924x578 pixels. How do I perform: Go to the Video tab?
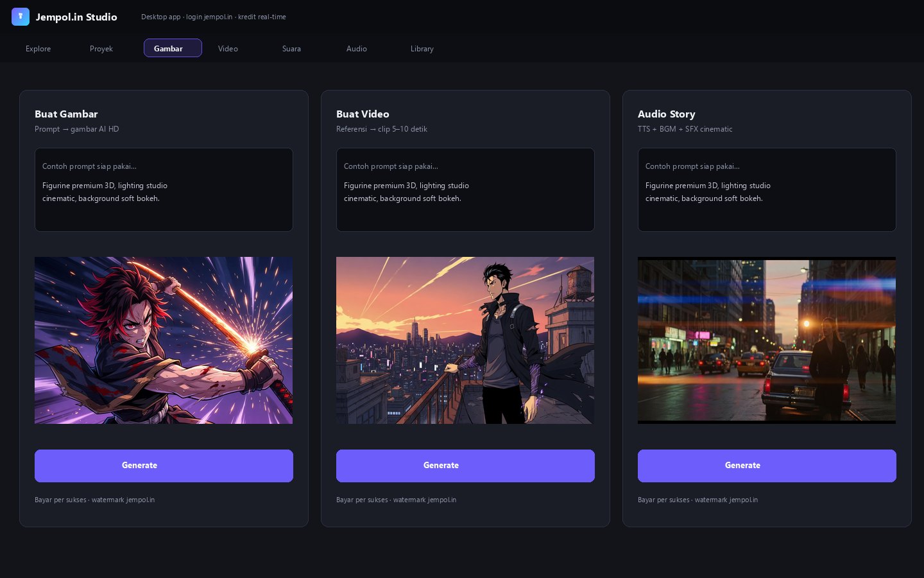click(x=228, y=49)
